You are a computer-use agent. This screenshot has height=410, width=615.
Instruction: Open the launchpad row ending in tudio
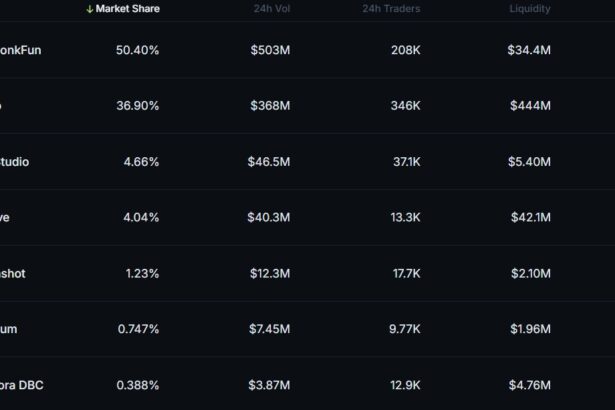tap(15, 161)
